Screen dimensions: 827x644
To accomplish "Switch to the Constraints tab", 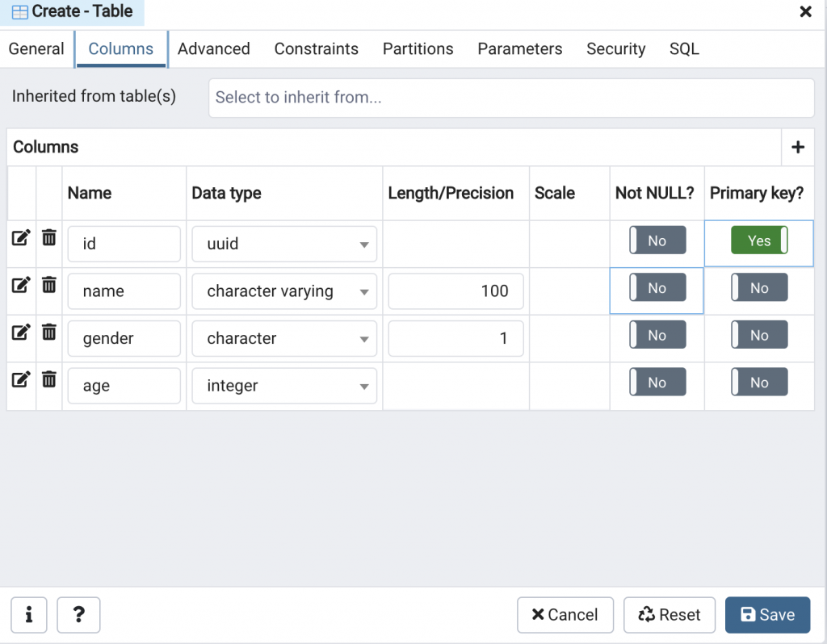I will tap(316, 49).
